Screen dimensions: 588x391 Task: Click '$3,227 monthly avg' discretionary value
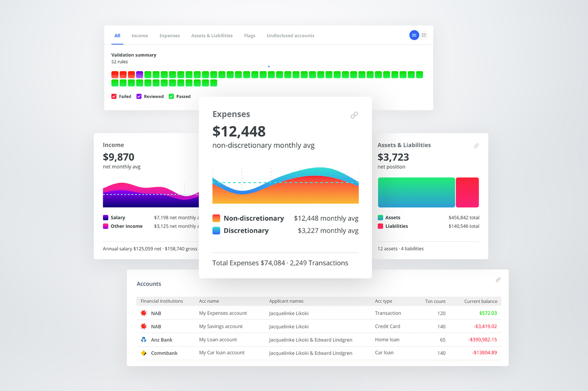[x=328, y=231]
